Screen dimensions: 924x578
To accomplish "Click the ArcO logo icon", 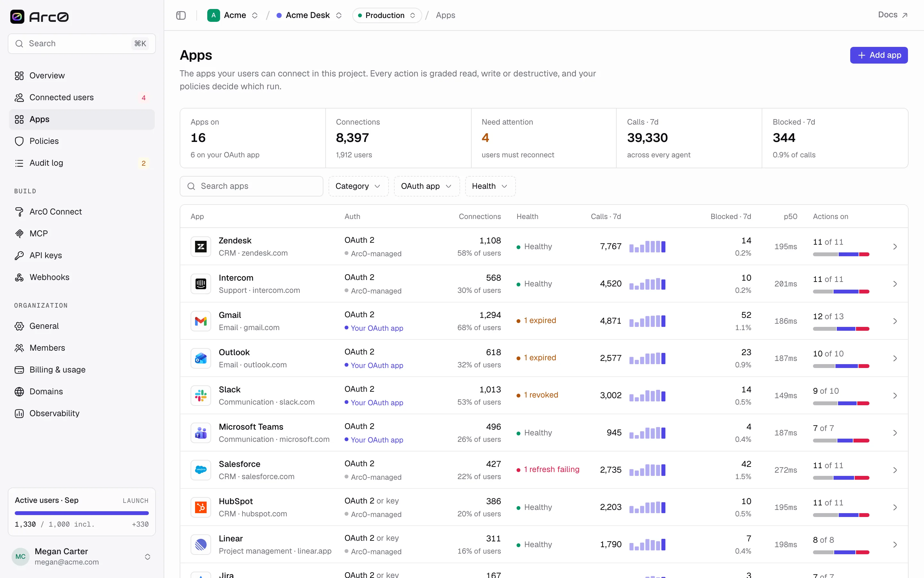I will click(x=17, y=16).
